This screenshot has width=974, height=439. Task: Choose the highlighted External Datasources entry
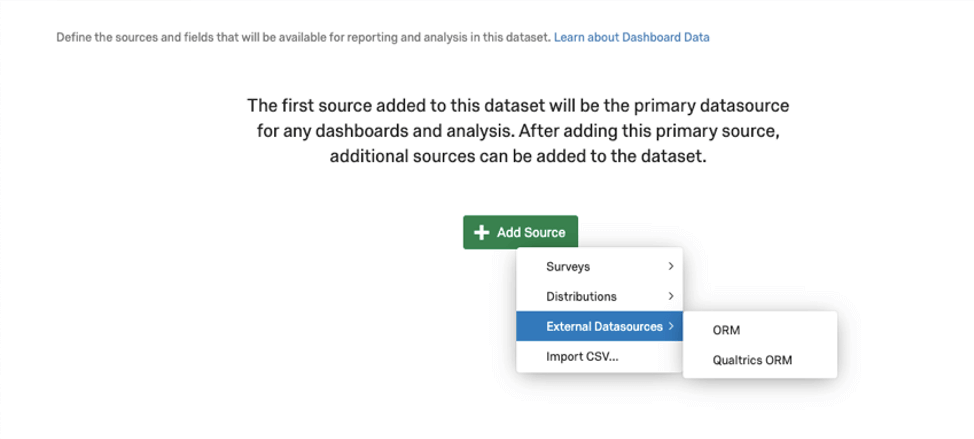coord(599,326)
